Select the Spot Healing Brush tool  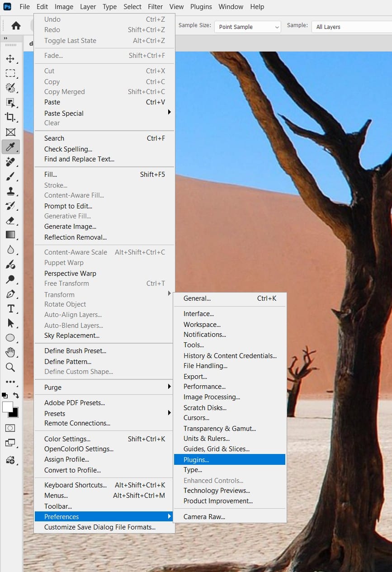coord(10,161)
